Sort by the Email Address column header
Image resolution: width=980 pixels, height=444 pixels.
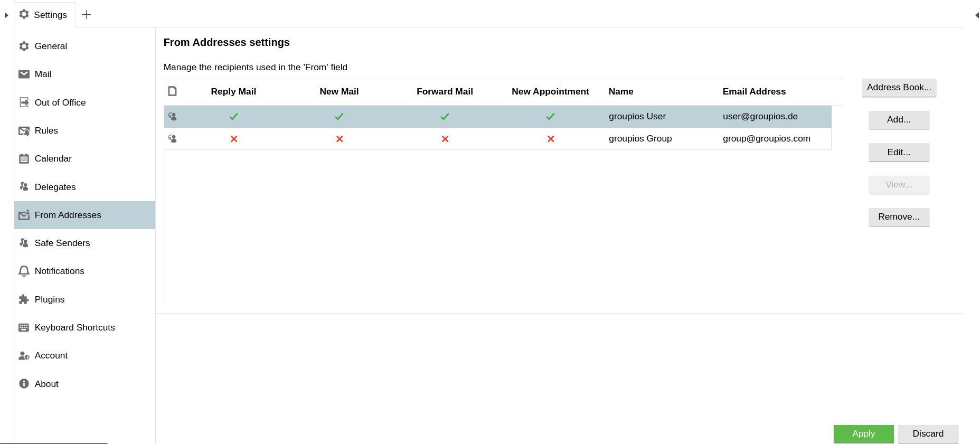point(753,91)
